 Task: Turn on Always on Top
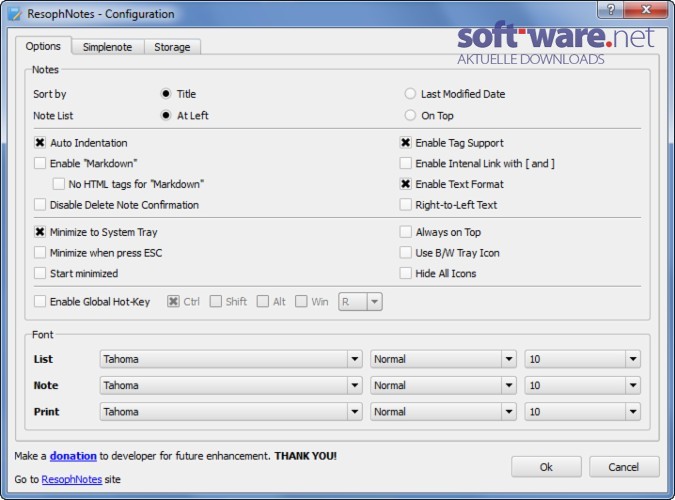[406, 232]
